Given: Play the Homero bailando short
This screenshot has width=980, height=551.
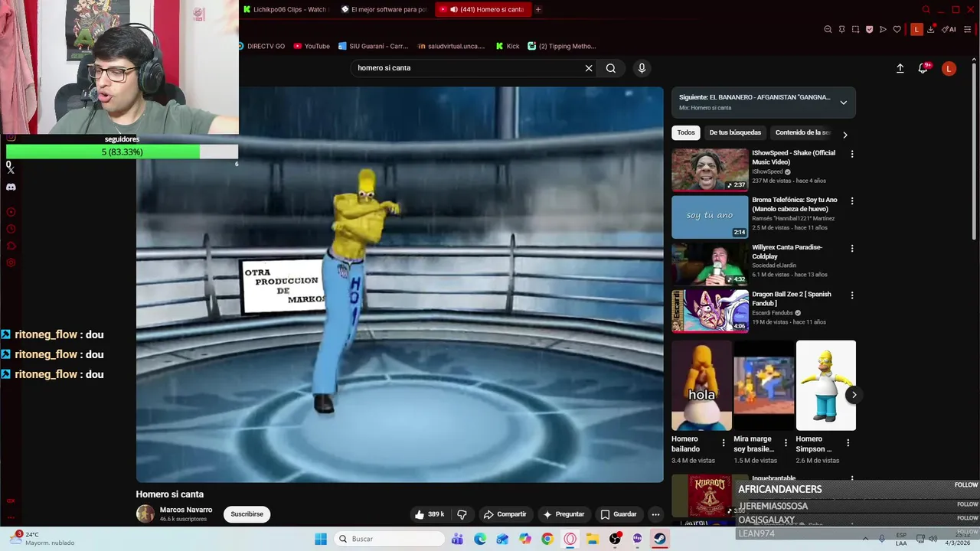Looking at the screenshot, I should [701, 386].
